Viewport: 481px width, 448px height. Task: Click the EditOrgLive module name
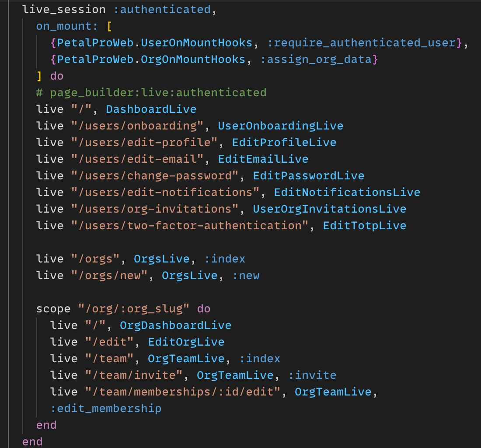pos(186,342)
